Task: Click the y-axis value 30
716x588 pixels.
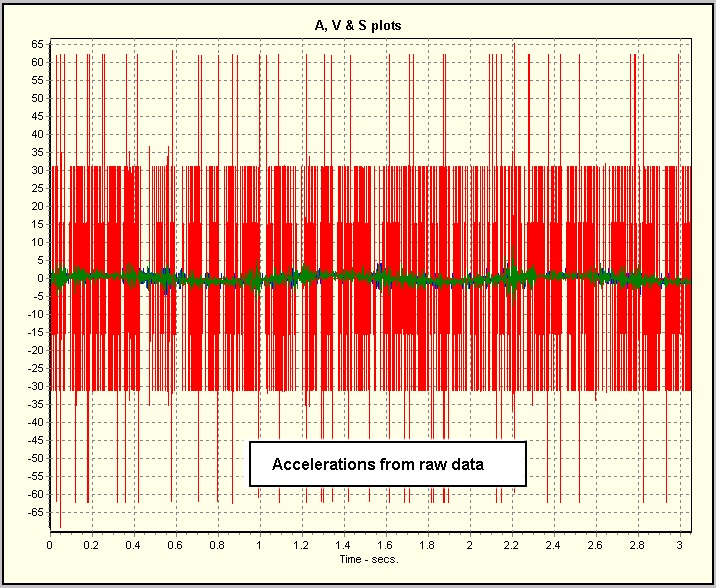Action: click(37, 170)
